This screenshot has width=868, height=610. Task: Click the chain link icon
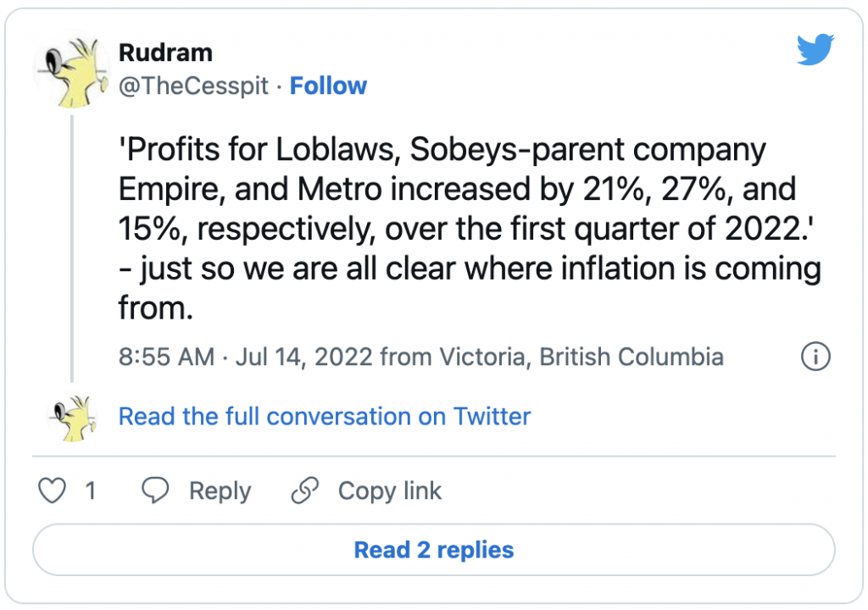tap(304, 491)
